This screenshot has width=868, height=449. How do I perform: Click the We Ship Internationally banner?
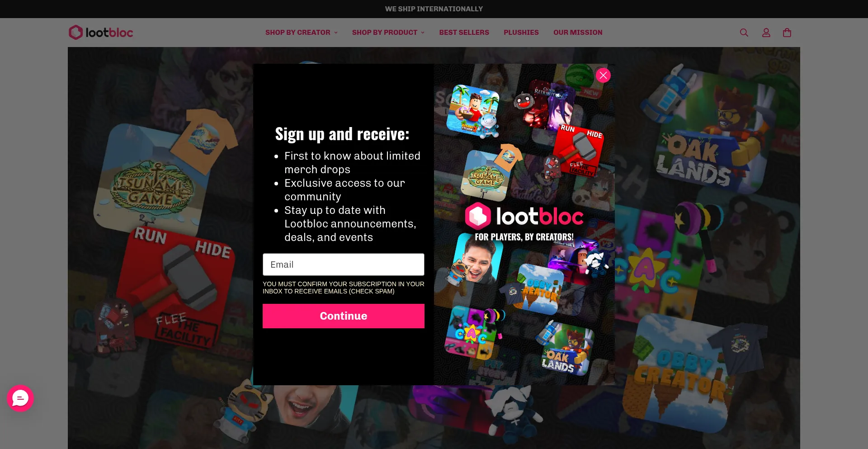[434, 9]
